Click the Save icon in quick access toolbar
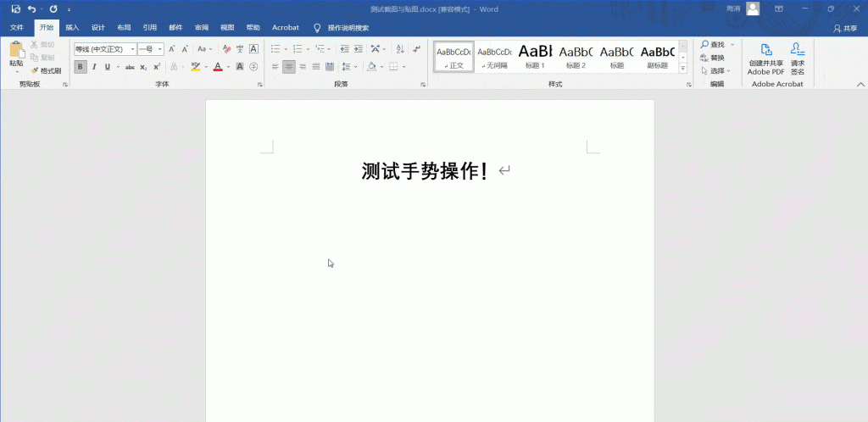Screen dimensions: 868x422 [x=16, y=8]
